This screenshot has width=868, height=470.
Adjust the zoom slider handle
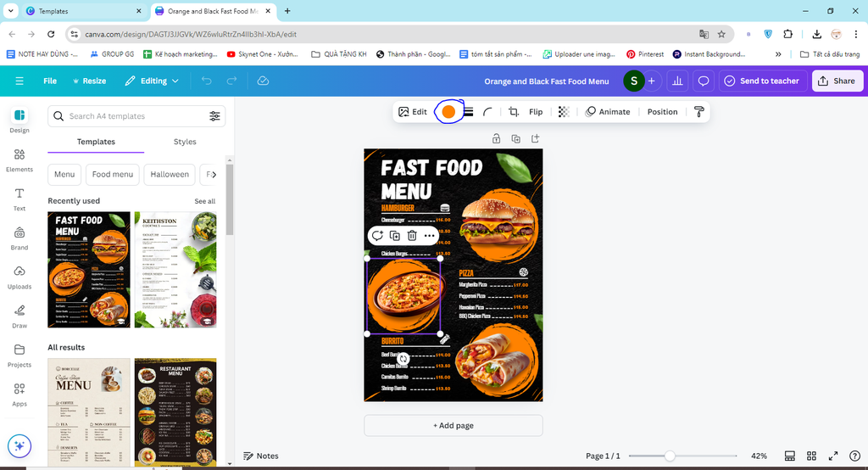tap(670, 456)
